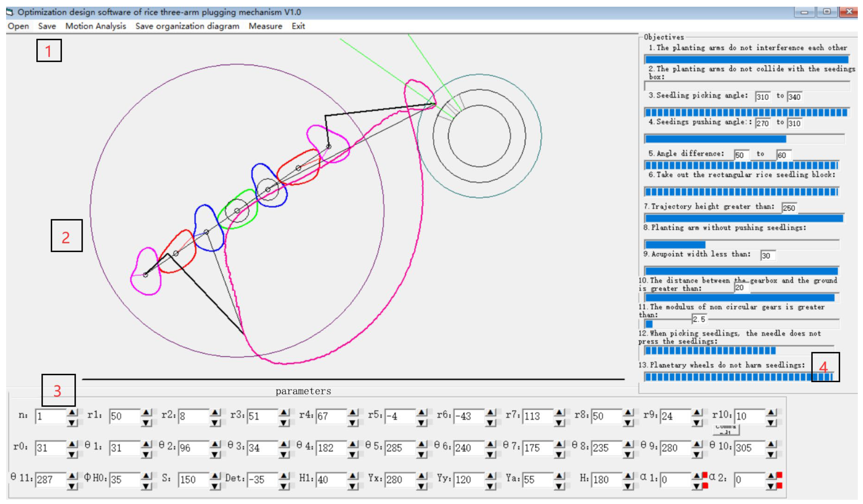863x504 pixels.
Task: Click the up arrow for parameter n
Action: [72, 412]
